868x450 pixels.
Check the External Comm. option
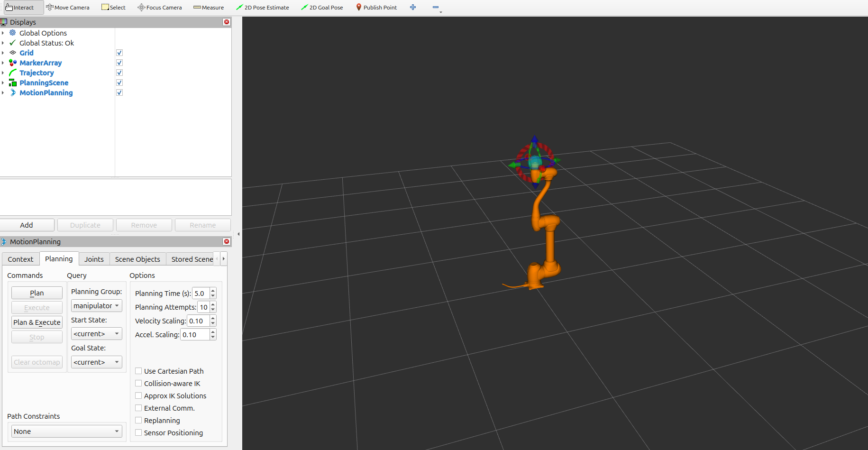pos(138,408)
